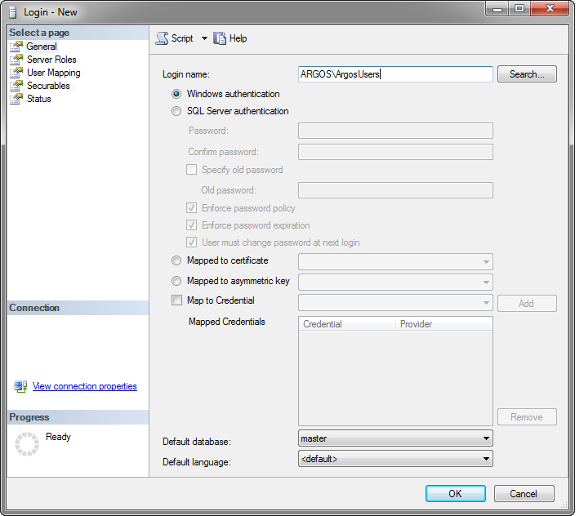576x516 pixels.
Task: Click the Help book icon
Action: point(219,39)
